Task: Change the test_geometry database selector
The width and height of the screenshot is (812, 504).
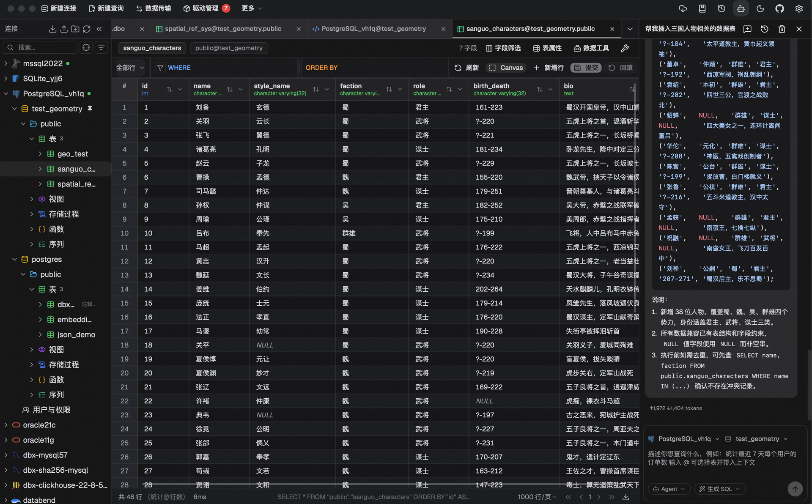Action: (x=756, y=439)
